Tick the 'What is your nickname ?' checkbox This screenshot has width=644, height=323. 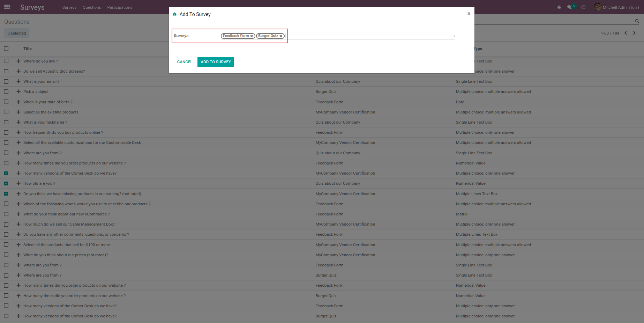[6, 122]
